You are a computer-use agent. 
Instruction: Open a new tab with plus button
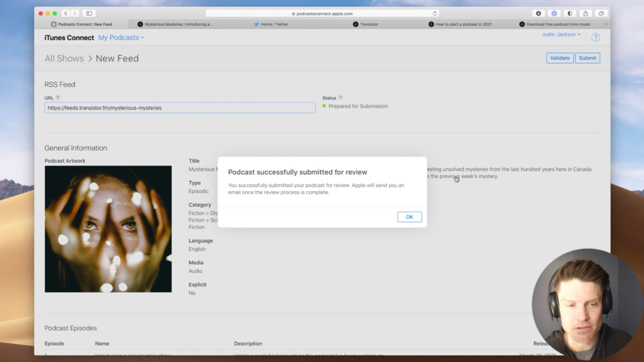[x=606, y=24]
